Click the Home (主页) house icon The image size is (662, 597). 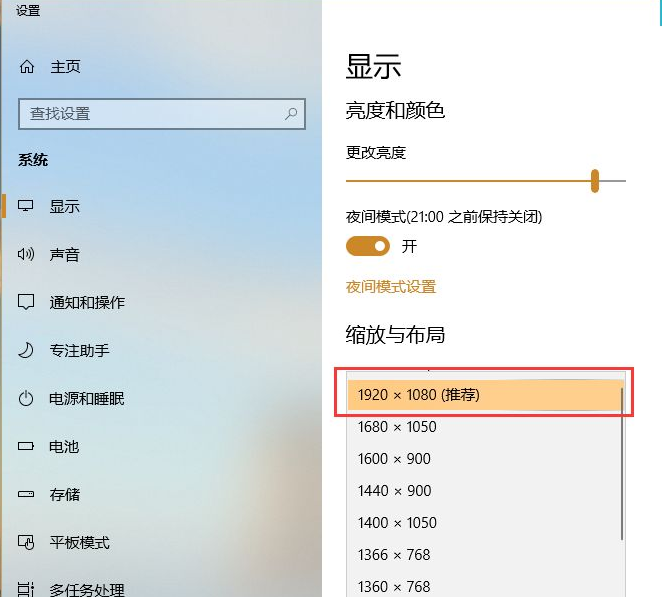click(x=27, y=67)
